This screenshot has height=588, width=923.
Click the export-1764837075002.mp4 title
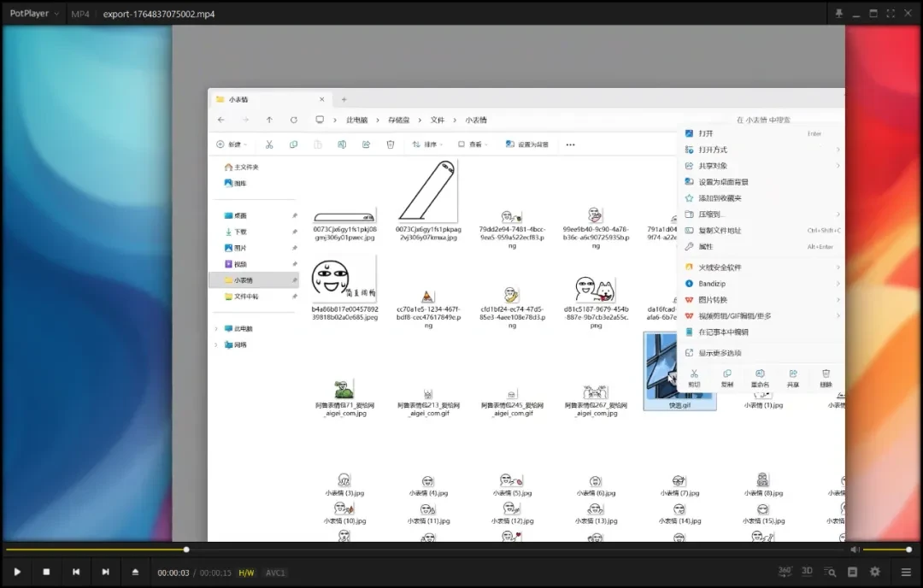click(x=159, y=14)
